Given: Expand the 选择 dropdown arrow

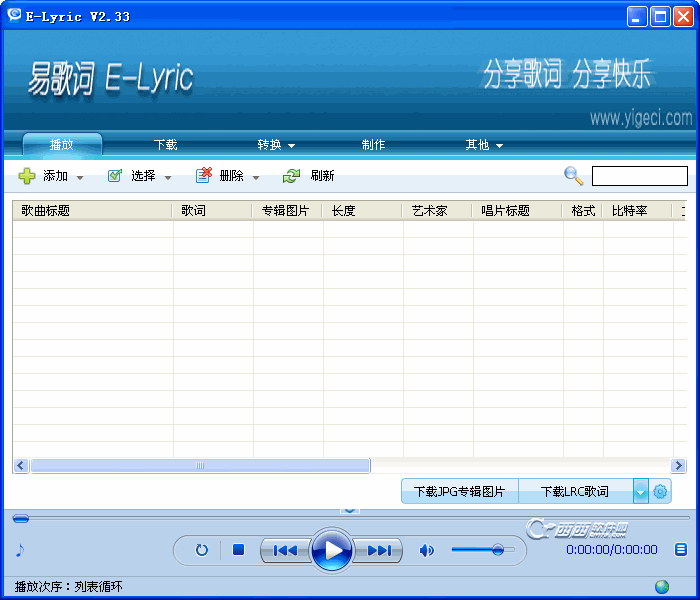Looking at the screenshot, I should [168, 178].
